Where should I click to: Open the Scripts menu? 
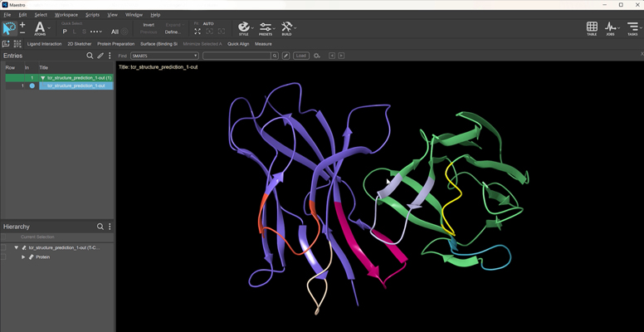(x=92, y=14)
